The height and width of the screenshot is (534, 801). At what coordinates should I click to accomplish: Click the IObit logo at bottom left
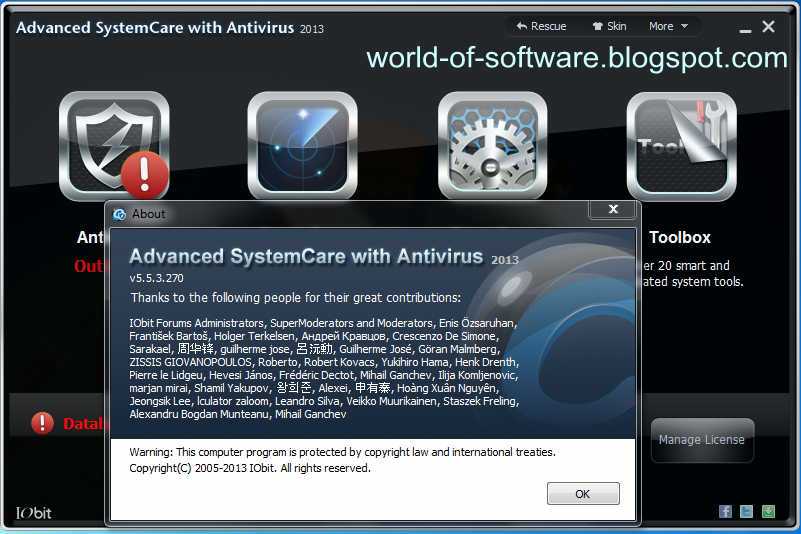click(33, 513)
